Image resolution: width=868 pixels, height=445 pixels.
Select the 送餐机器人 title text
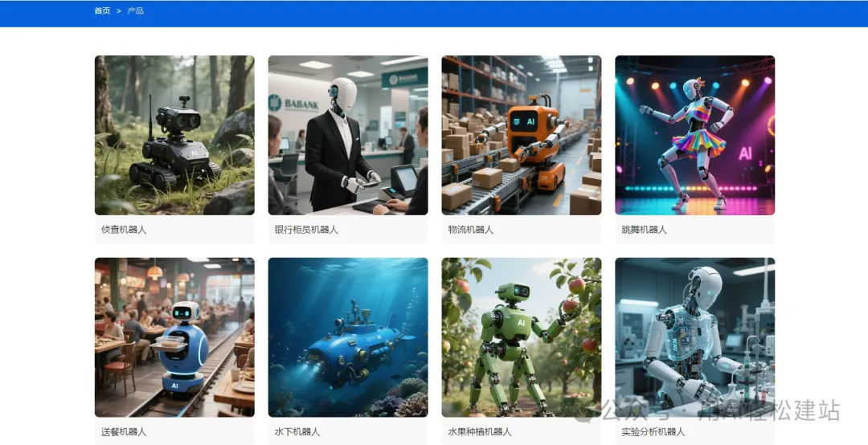pos(124,431)
